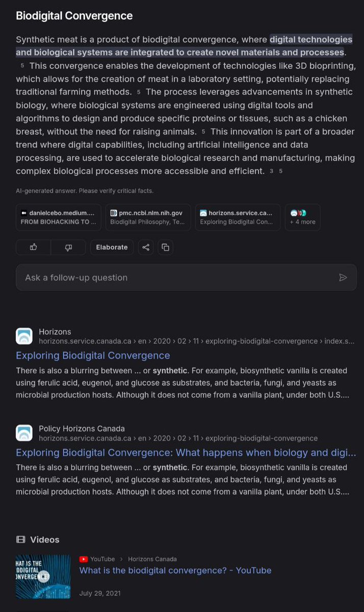
Task: Click the highlighted 'digital technologies' answer text
Action: (310, 40)
